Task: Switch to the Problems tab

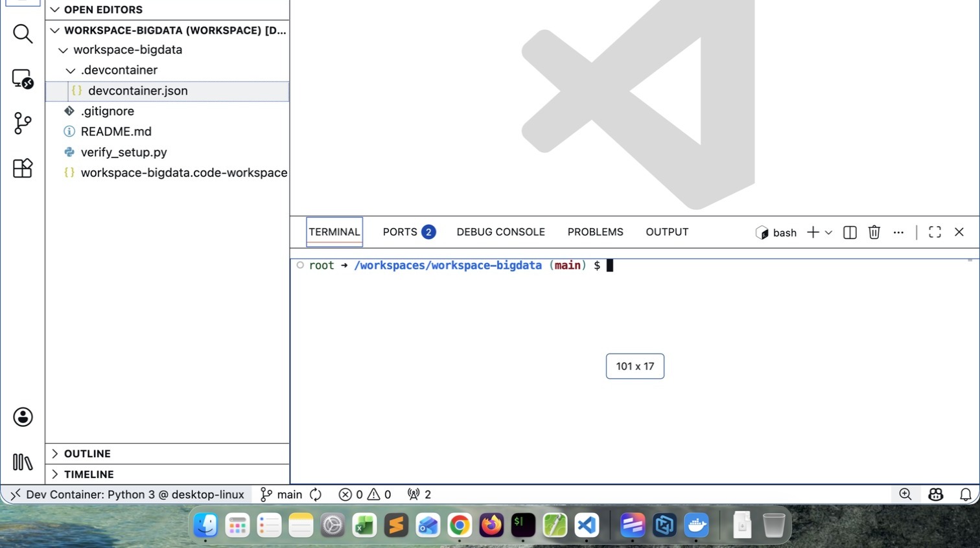Action: (x=596, y=232)
